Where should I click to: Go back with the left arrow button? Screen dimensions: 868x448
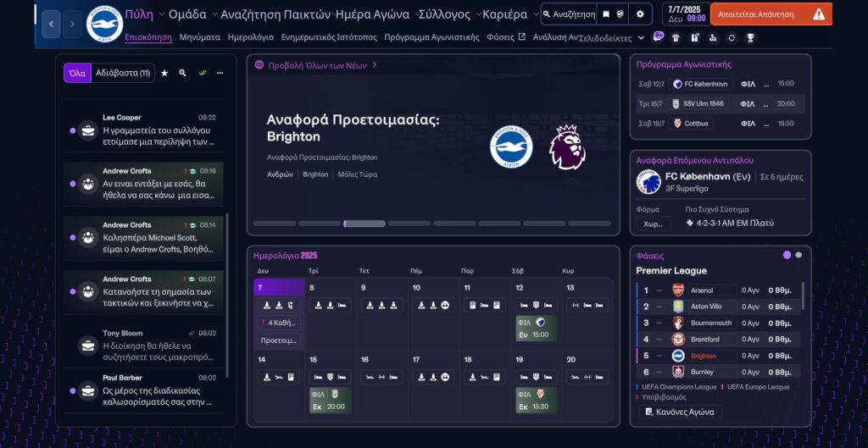[52, 24]
